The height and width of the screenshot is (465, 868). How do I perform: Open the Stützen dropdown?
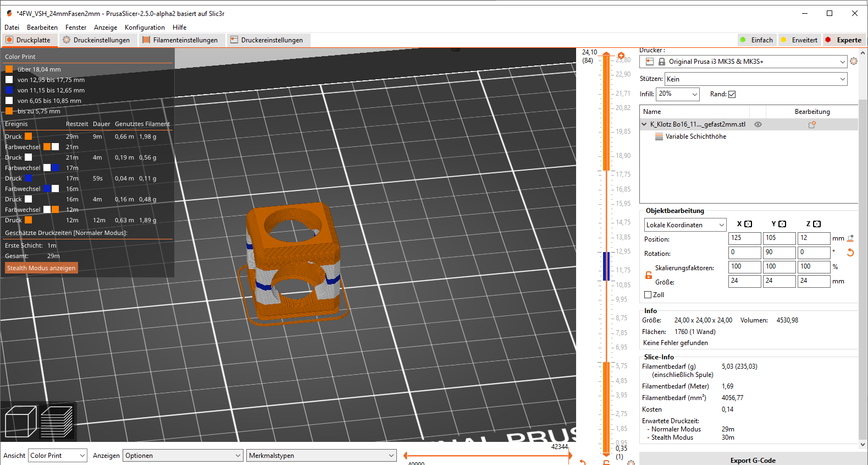pyautogui.click(x=756, y=79)
